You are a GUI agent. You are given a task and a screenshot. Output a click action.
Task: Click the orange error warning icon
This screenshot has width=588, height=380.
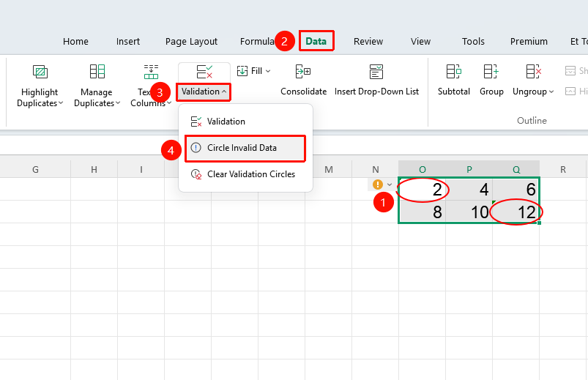point(378,185)
